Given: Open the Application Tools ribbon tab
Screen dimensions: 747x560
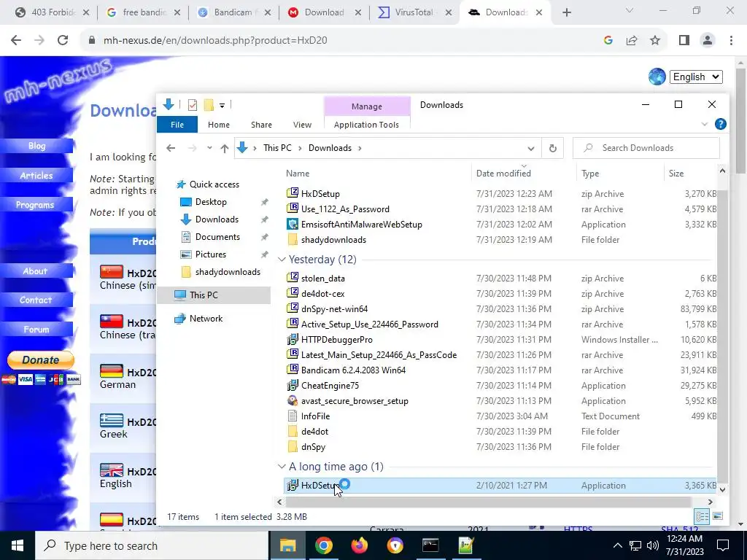Looking at the screenshot, I should 366,124.
